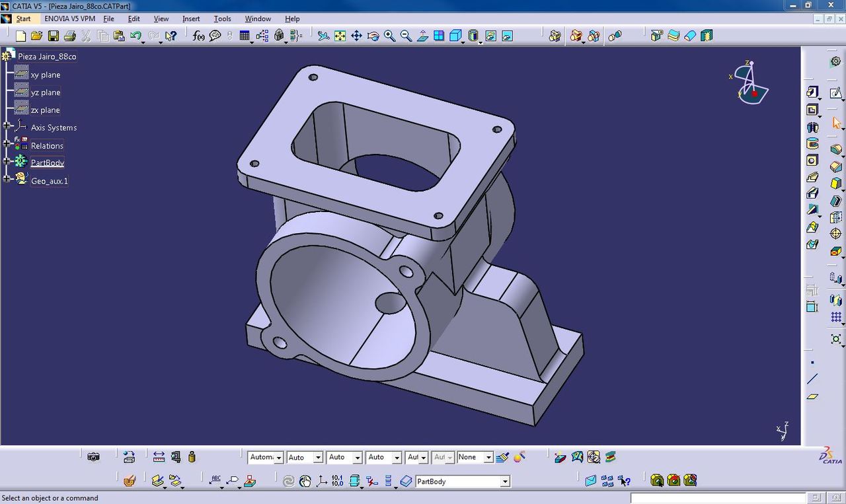Click the Sketch tool in right toolbar
The image size is (846, 504).
click(835, 93)
